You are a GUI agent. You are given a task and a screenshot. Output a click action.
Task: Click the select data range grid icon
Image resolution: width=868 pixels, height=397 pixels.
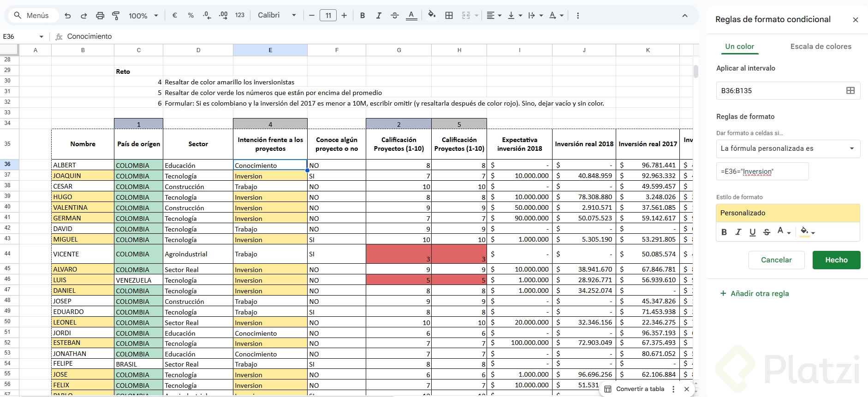[x=850, y=91]
